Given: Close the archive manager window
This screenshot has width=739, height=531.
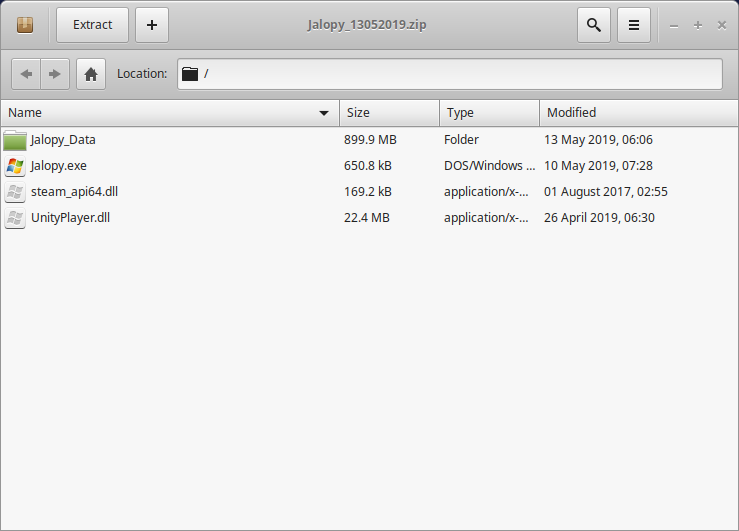Looking at the screenshot, I should 722,25.
